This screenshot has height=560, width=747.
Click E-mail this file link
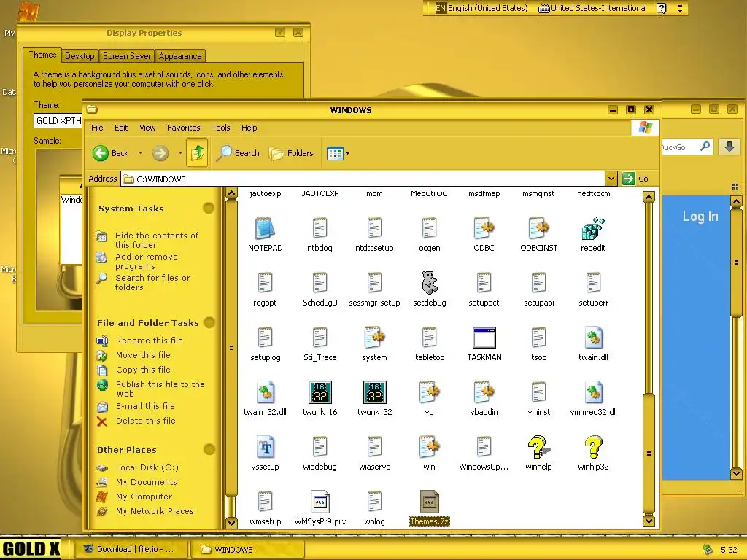[145, 406]
